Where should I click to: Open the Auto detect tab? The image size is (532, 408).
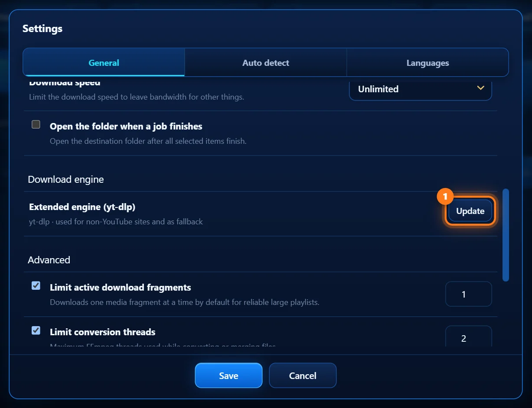[265, 62]
